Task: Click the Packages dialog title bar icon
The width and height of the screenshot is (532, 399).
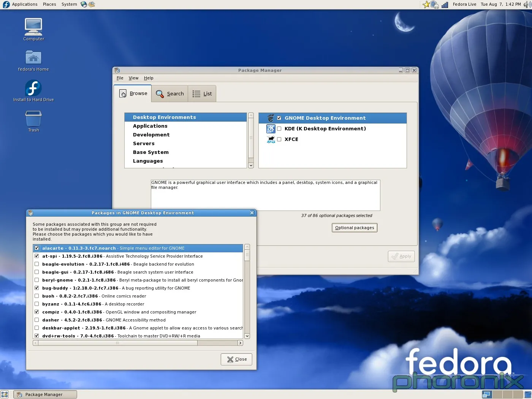Action: pyautogui.click(x=30, y=213)
